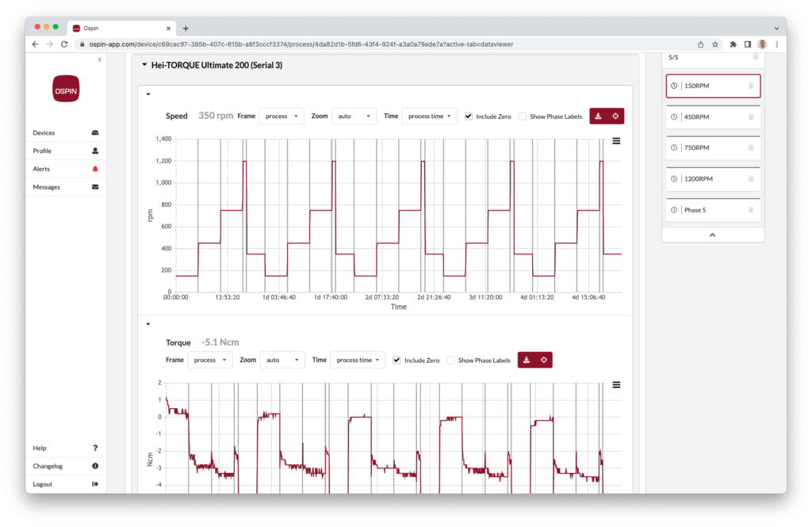Toggle Include Zero on Speed chart
This screenshot has width=812, height=527.
[468, 116]
